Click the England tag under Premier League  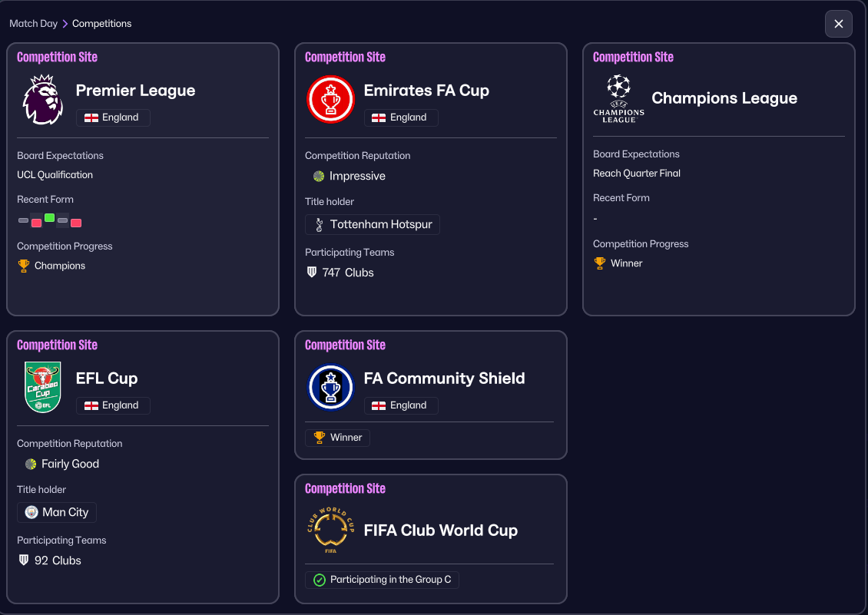[x=113, y=117]
